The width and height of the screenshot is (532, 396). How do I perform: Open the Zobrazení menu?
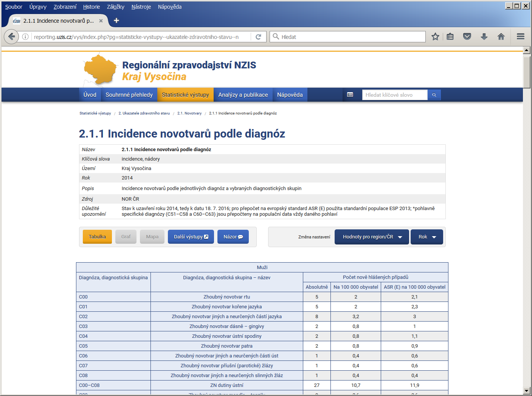pyautogui.click(x=65, y=7)
